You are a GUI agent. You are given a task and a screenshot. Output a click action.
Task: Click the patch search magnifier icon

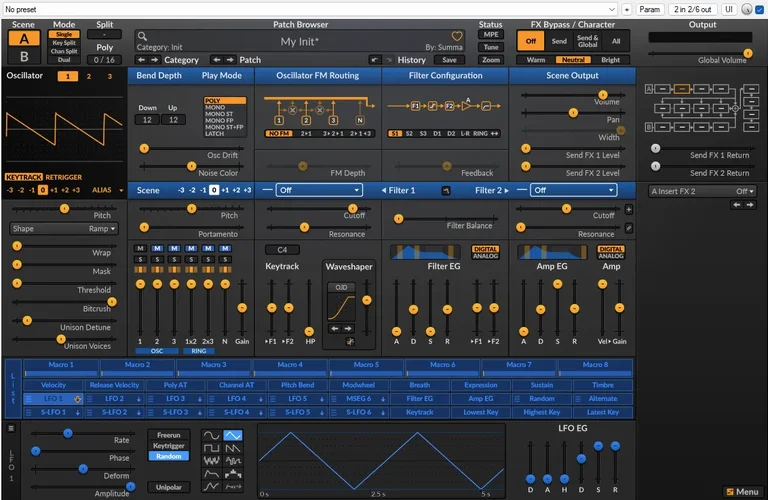click(142, 37)
